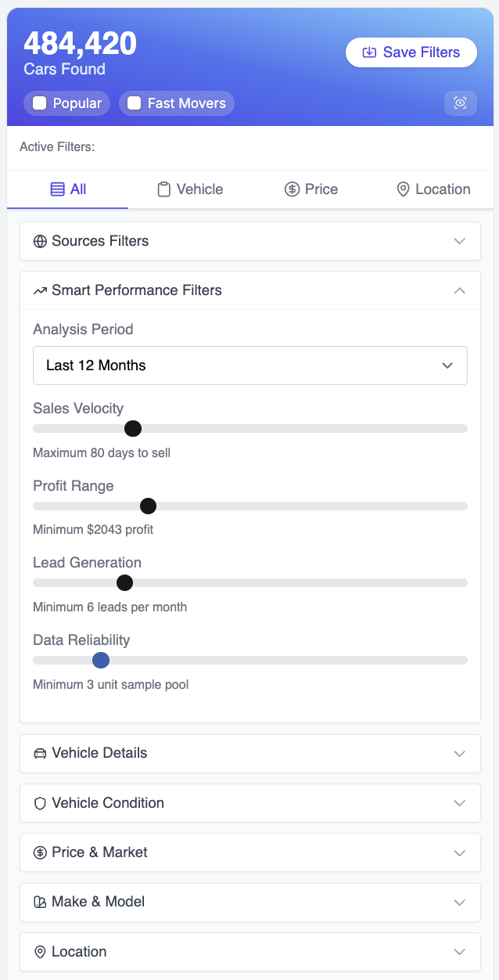
Task: Click the Profit Range slider handle
Action: [148, 506]
